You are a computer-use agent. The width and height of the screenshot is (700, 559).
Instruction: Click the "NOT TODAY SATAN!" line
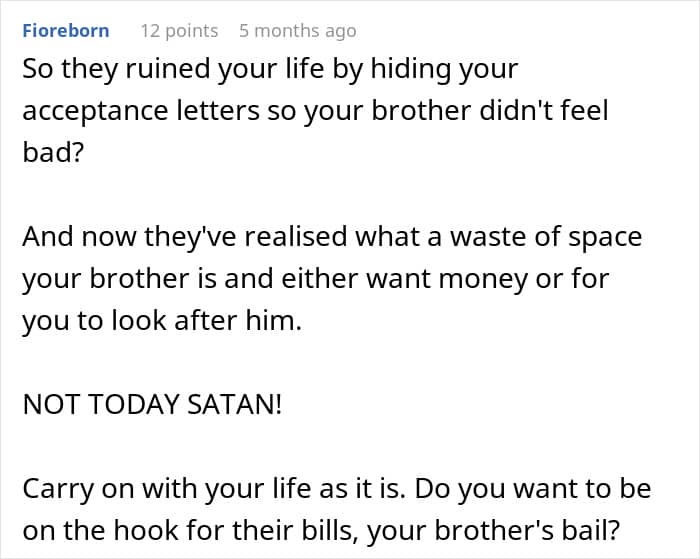point(153,405)
